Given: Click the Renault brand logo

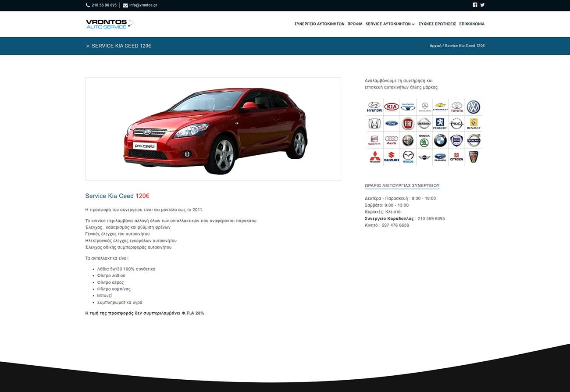Looking at the screenshot, I should [474, 124].
